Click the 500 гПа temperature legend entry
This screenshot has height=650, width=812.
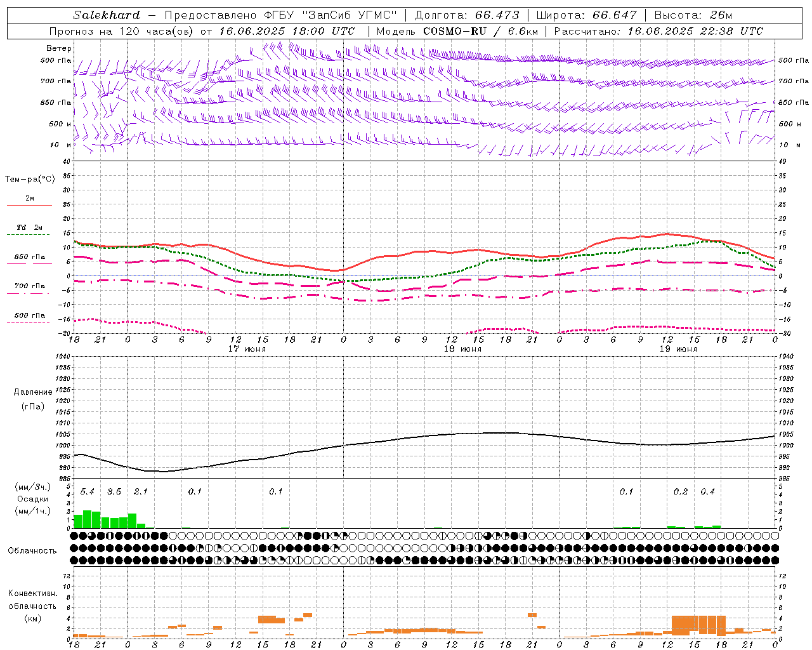click(29, 315)
